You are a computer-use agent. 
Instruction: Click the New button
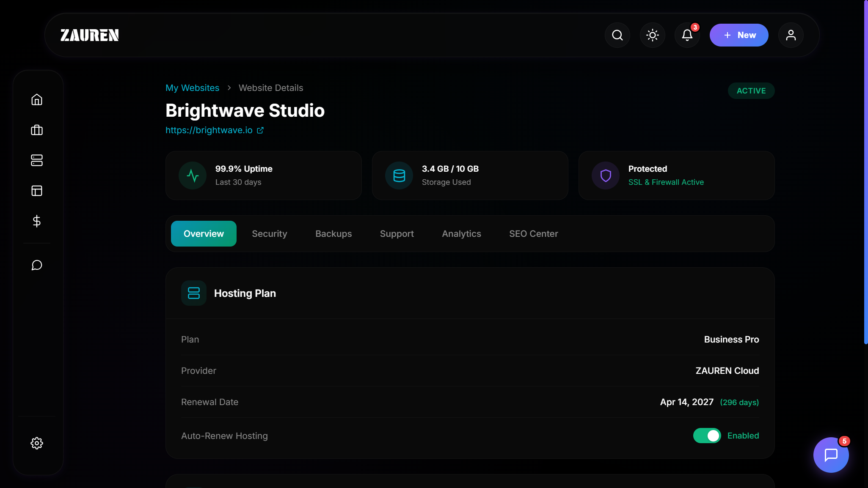tap(739, 35)
